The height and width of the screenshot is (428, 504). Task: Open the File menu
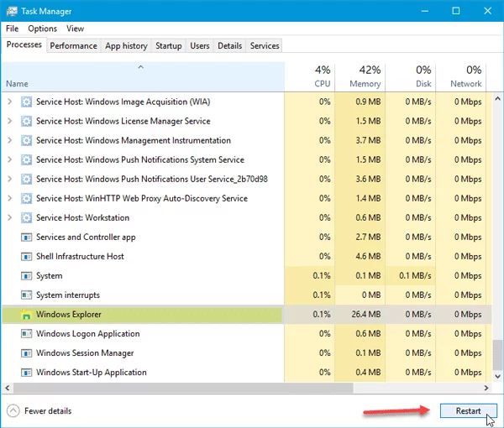[x=13, y=29]
